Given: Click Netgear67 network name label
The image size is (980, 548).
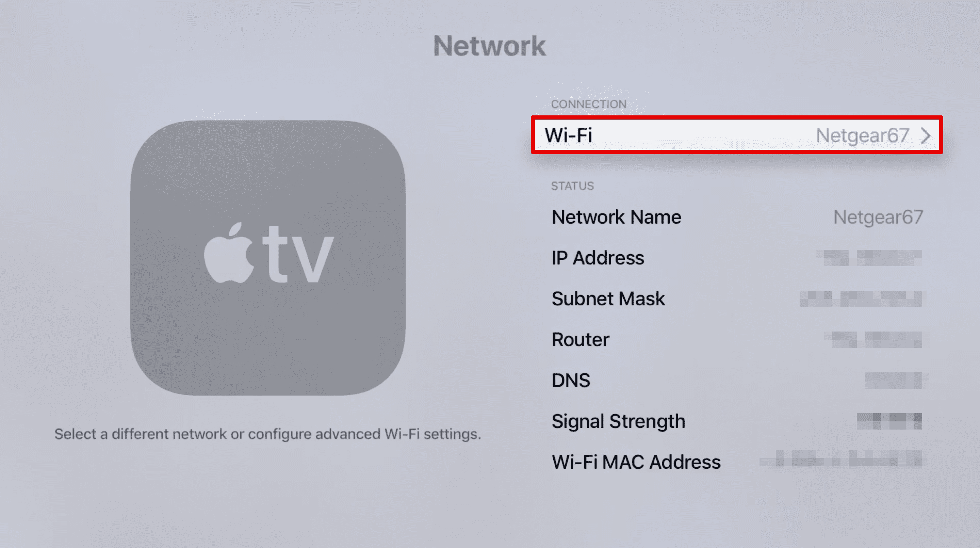Looking at the screenshot, I should 877,216.
